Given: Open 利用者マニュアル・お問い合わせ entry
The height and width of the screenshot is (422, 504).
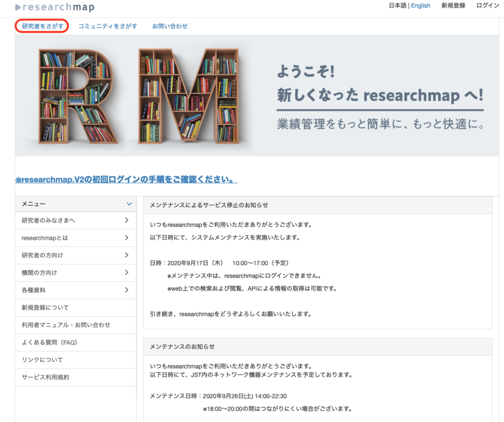Looking at the screenshot, I should coord(75,325).
